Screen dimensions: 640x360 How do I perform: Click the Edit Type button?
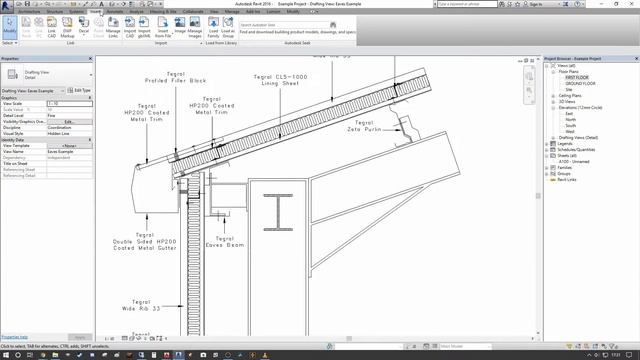79,91
